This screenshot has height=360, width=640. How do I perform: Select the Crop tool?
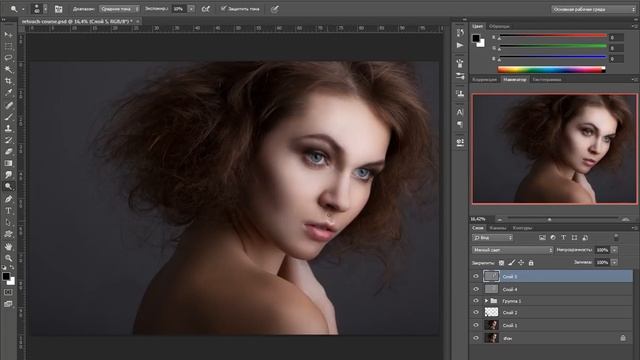[x=8, y=81]
